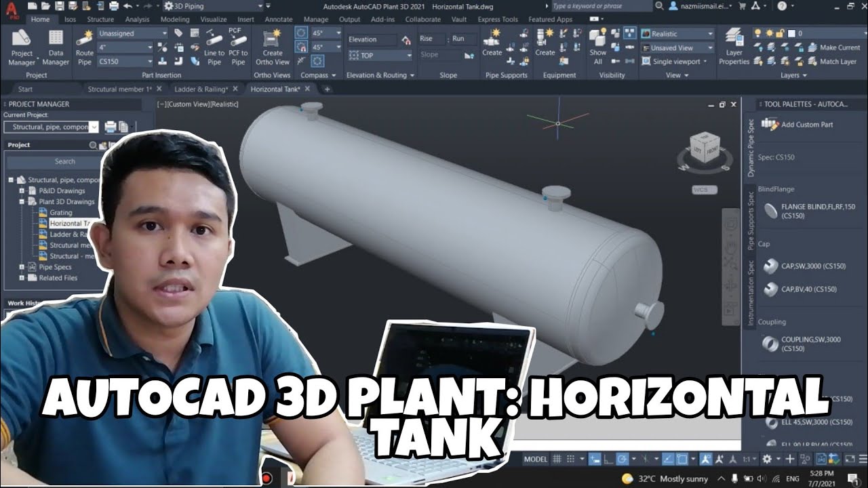
Task: Toggle dynamic input in status bar
Action: coord(593,459)
